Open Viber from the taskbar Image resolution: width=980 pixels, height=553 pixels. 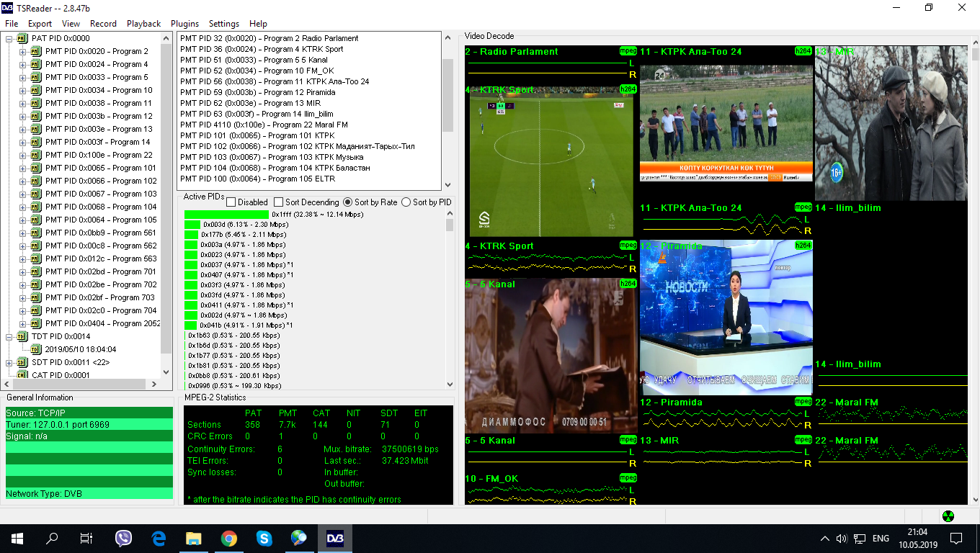(124, 538)
